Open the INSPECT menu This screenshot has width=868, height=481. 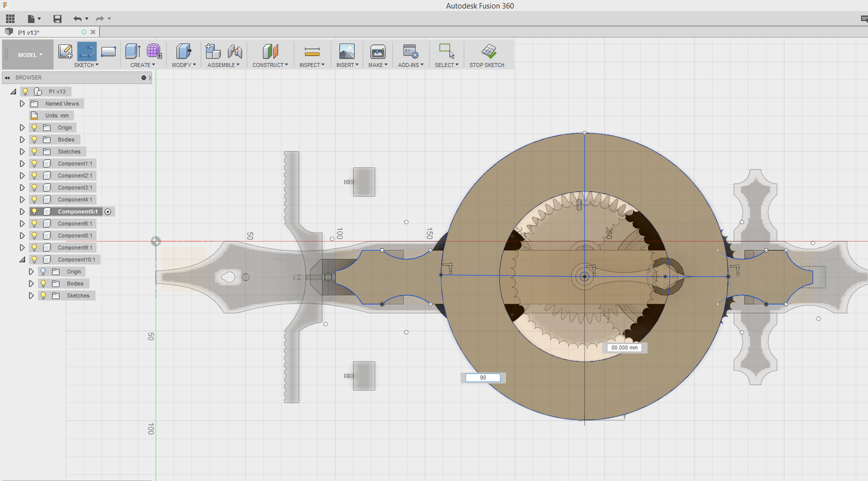coord(312,65)
